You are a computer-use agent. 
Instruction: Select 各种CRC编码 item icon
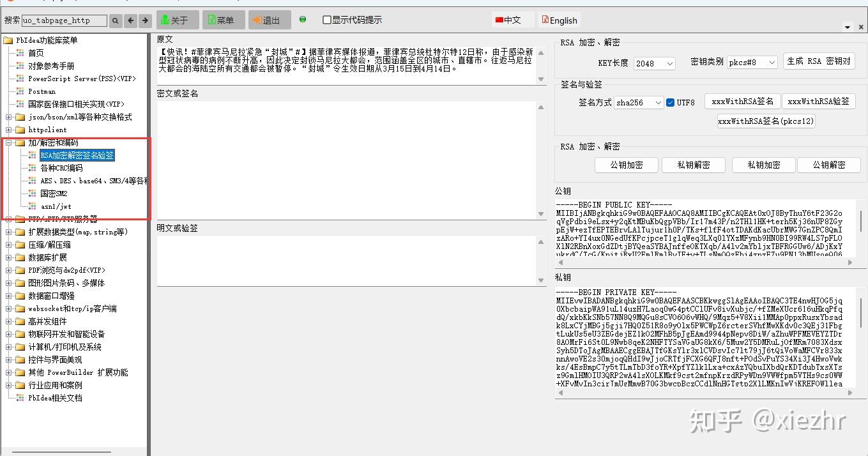(33, 168)
